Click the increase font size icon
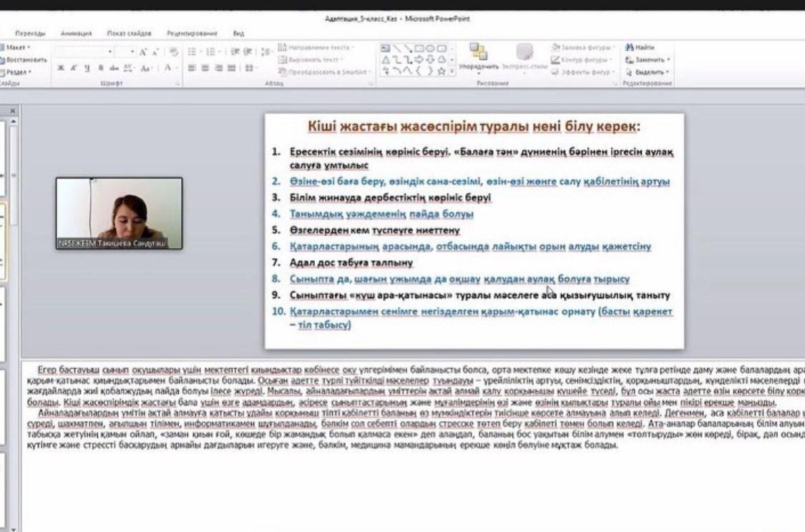805x532 pixels. [143, 52]
